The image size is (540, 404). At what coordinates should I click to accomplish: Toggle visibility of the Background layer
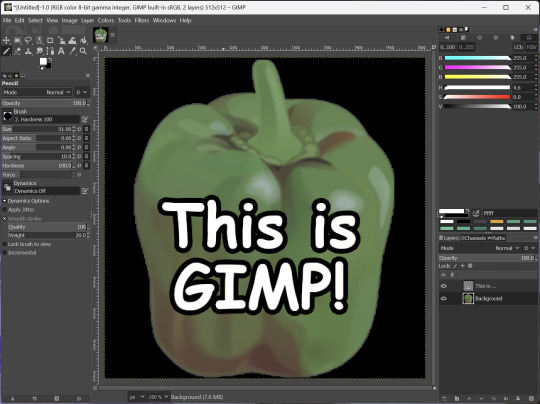pyautogui.click(x=444, y=299)
